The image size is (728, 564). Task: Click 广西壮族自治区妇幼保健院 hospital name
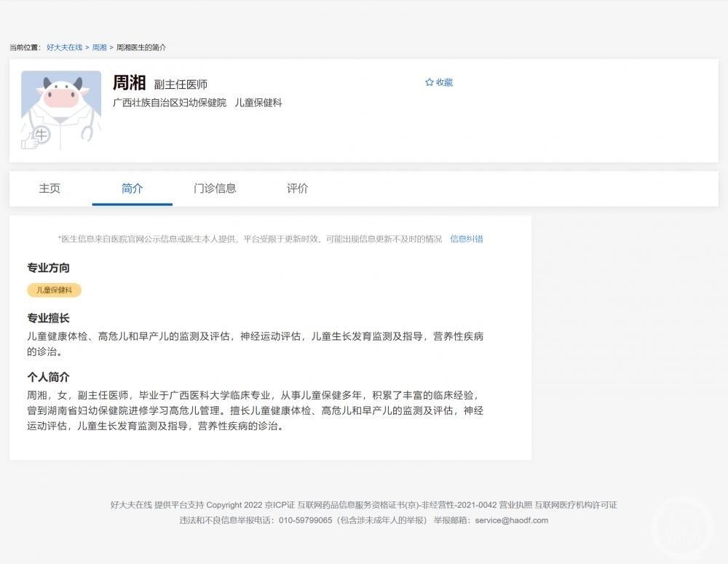pyautogui.click(x=170, y=103)
